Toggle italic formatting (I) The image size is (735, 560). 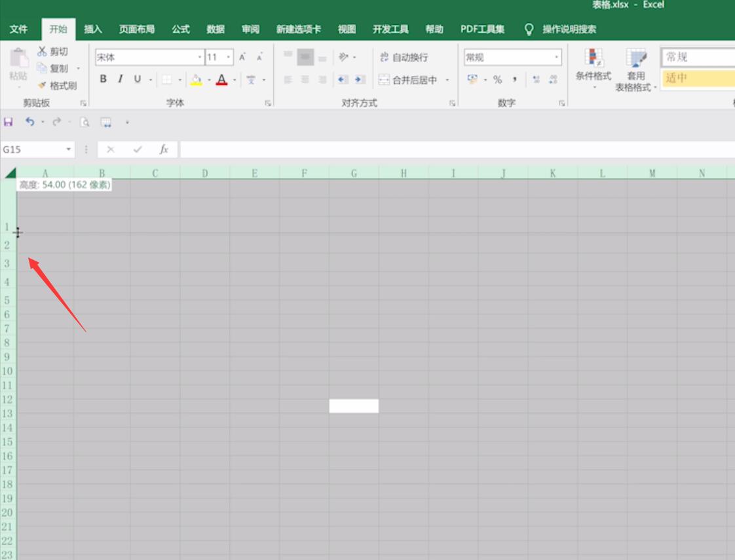(121, 79)
